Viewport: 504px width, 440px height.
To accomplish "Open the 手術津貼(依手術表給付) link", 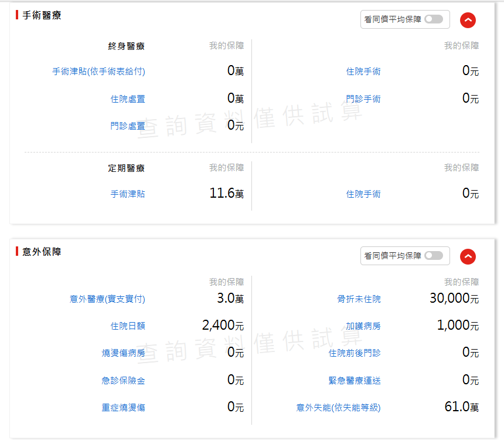I will point(98,72).
